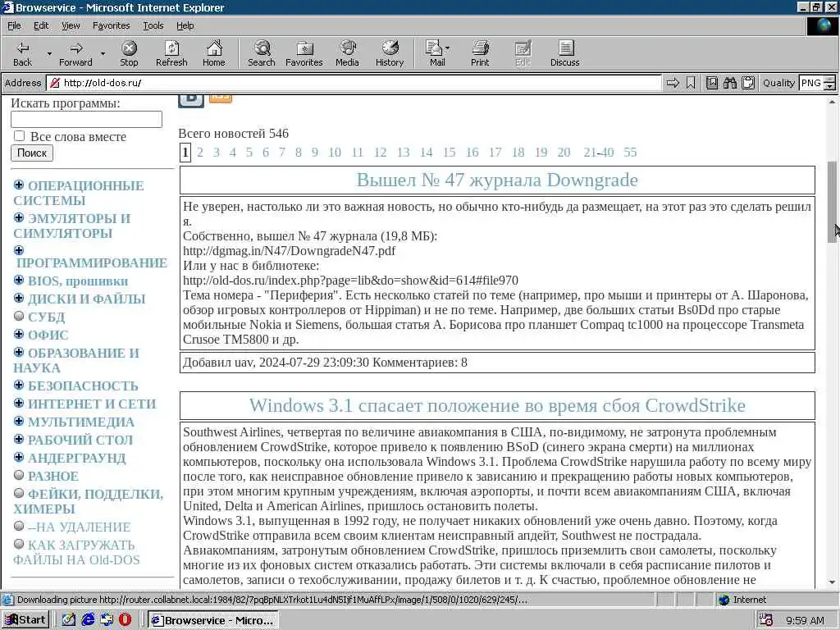
Task: Click the binoculars find icon
Action: [730, 83]
